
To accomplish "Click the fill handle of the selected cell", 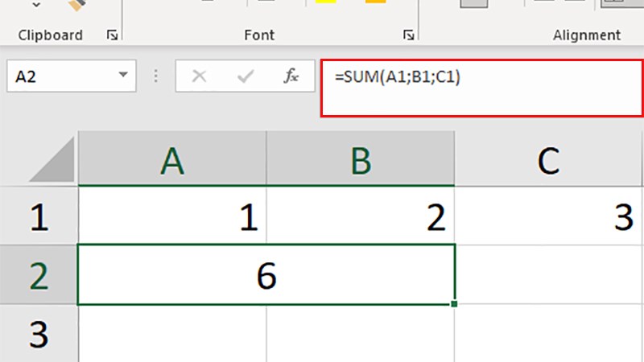I will coord(455,304).
